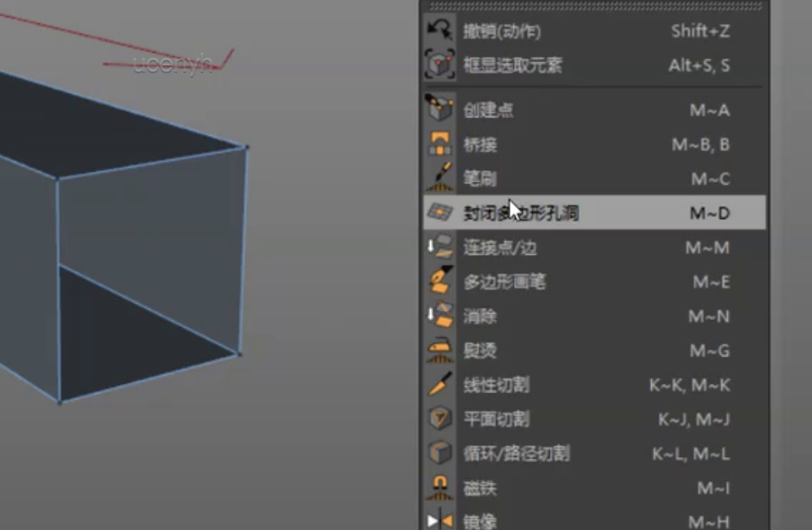The image size is (812, 530).
Task: Choose 熨烫 from the menu
Action: click(594, 350)
